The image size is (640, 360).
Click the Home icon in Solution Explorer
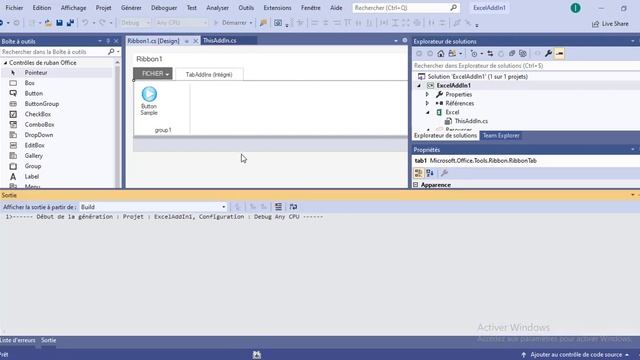[x=441, y=53]
